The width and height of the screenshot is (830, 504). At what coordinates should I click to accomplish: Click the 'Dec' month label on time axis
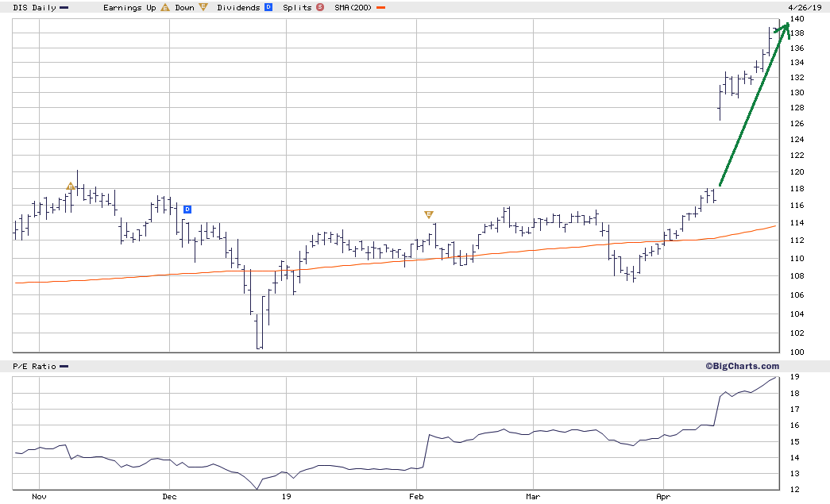169,496
